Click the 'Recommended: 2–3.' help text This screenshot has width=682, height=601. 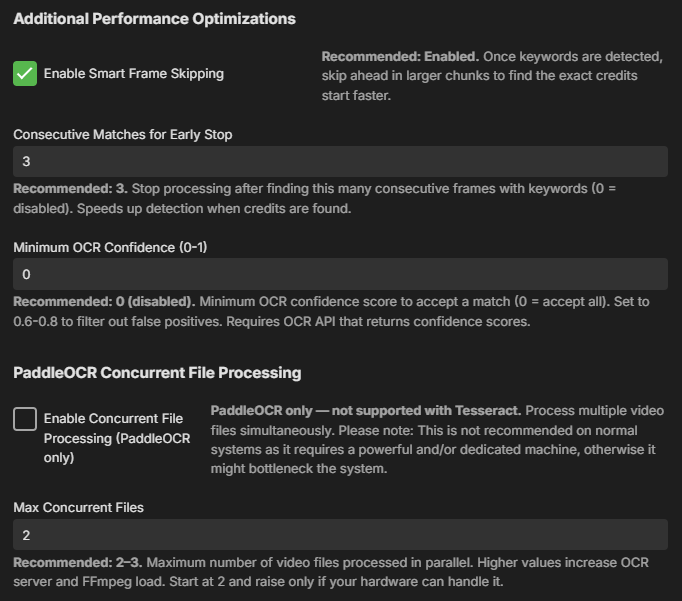click(x=77, y=562)
